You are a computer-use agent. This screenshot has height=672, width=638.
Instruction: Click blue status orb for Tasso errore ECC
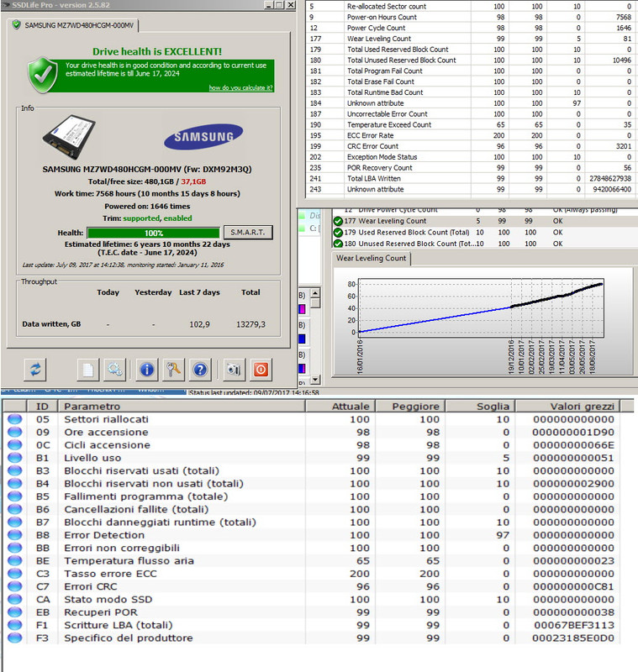(14, 574)
